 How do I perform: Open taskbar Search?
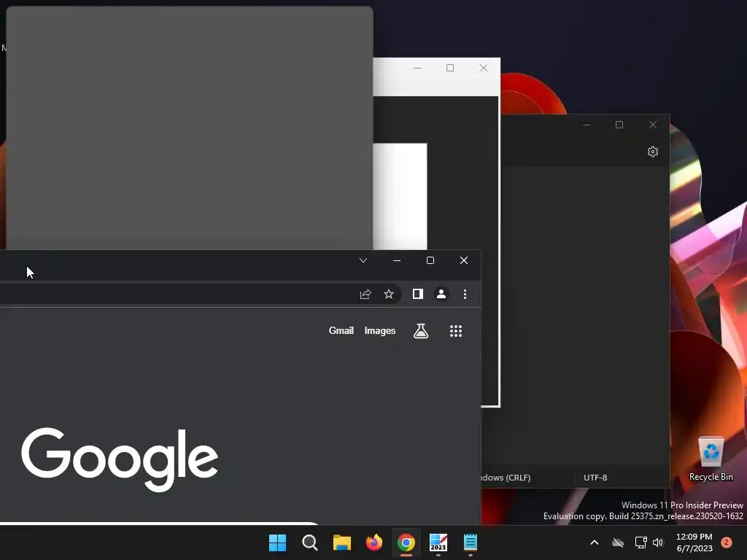(309, 542)
